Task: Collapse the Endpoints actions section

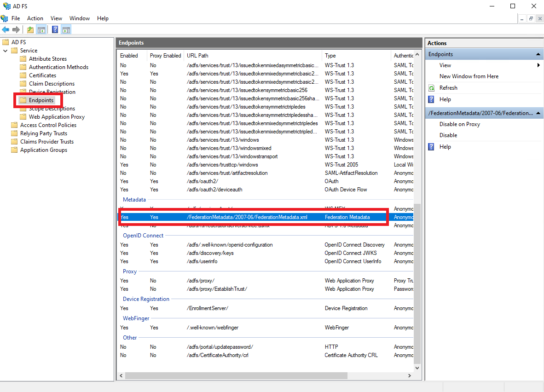Action: click(538, 54)
